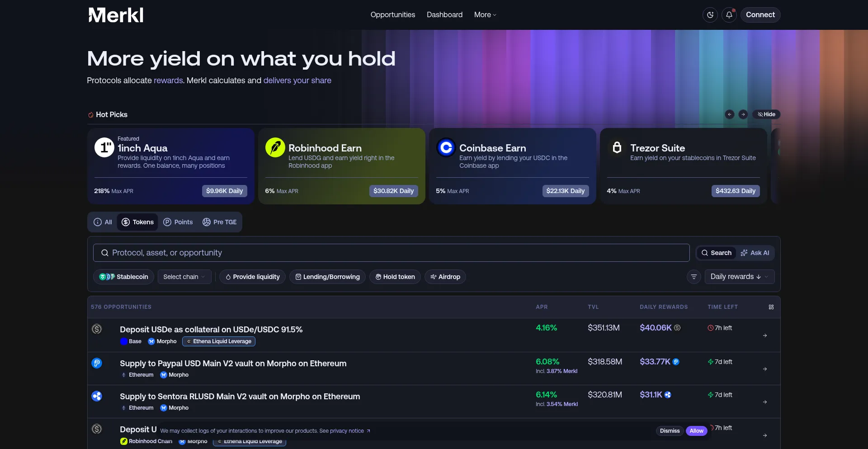Focus the protocol, asset, or opportunity search field
868x449 pixels.
[x=392, y=253]
